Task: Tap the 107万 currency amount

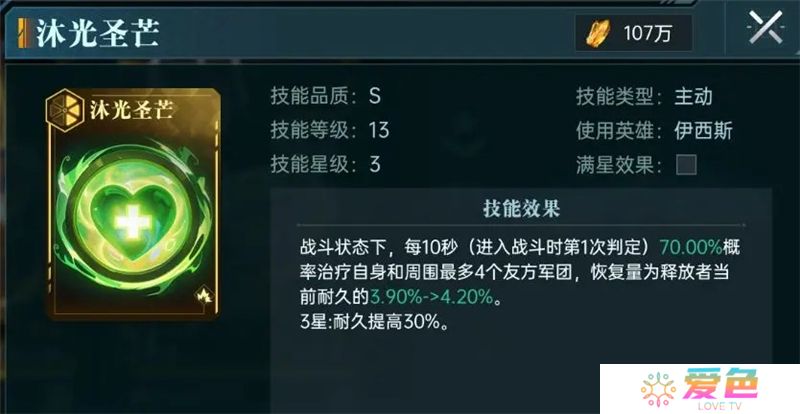Action: point(647,34)
